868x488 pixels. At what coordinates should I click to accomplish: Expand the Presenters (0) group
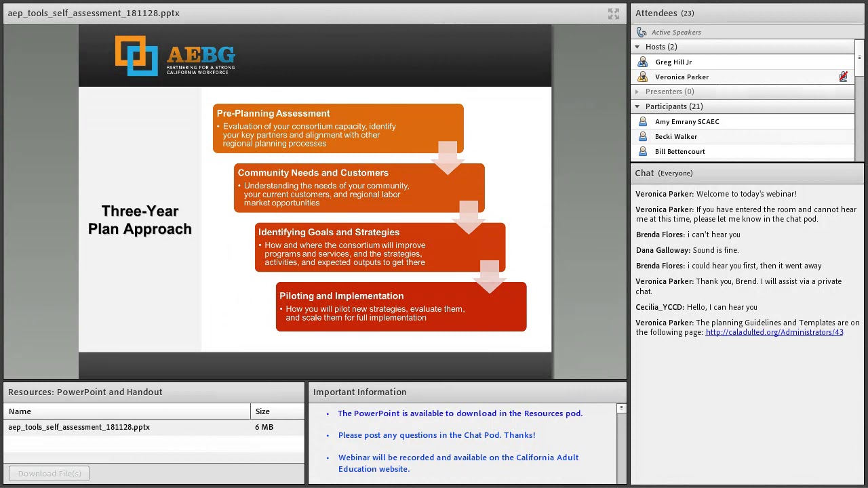(637, 91)
